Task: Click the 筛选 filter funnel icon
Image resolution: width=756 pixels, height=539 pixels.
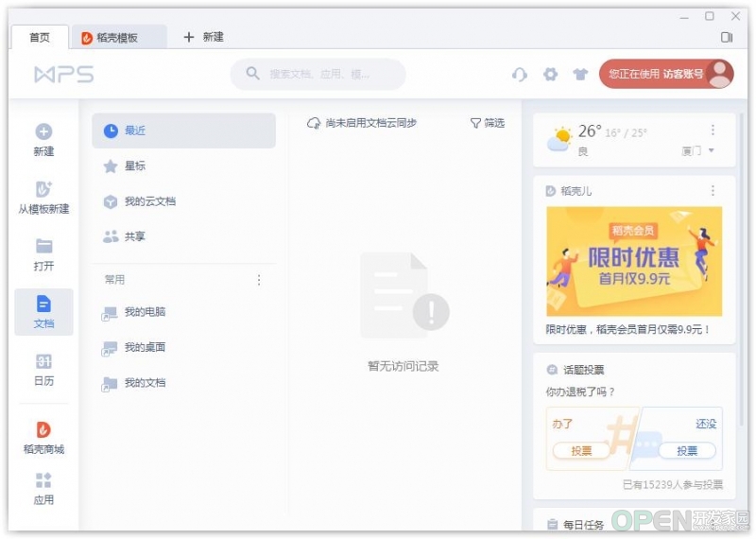Action: coord(475,124)
